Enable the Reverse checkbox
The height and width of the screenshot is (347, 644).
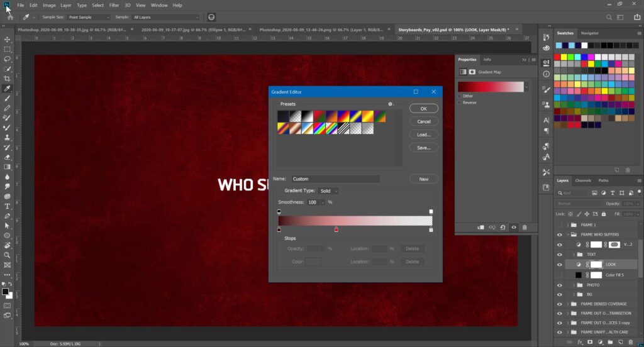(x=460, y=102)
